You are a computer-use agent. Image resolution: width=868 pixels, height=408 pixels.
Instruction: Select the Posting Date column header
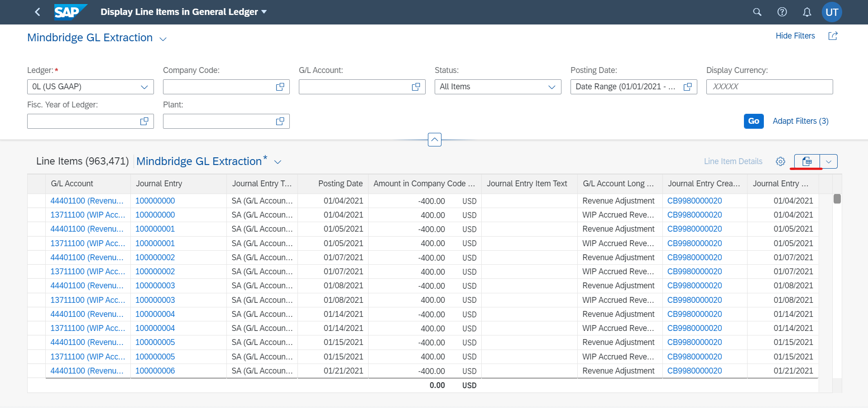(x=333, y=184)
